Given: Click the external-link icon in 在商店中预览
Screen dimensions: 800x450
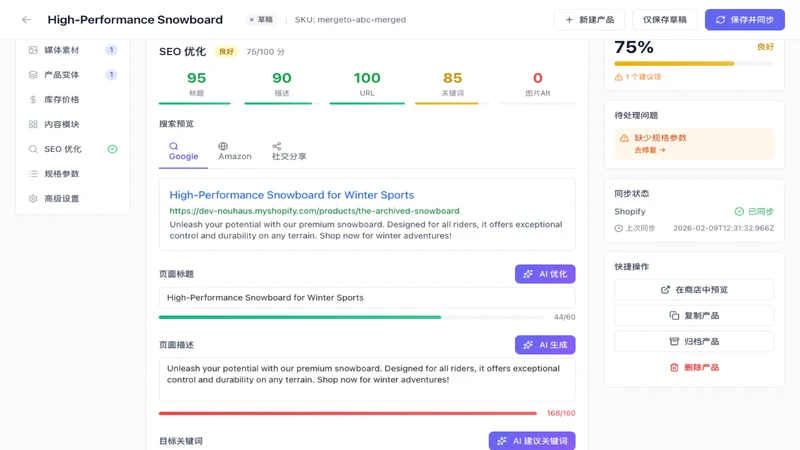Looking at the screenshot, I should 665,290.
